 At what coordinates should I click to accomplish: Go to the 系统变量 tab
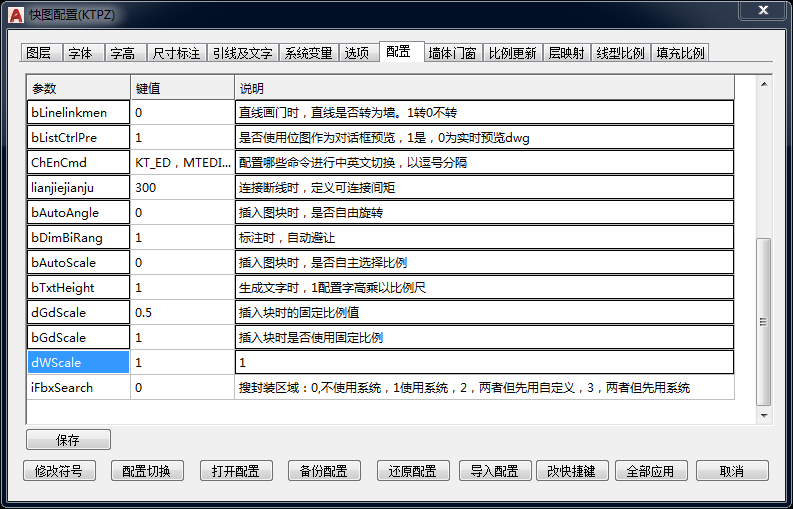click(x=307, y=53)
